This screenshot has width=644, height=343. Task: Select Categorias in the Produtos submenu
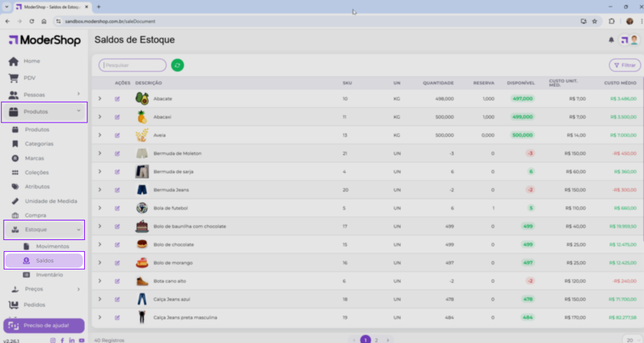click(39, 144)
